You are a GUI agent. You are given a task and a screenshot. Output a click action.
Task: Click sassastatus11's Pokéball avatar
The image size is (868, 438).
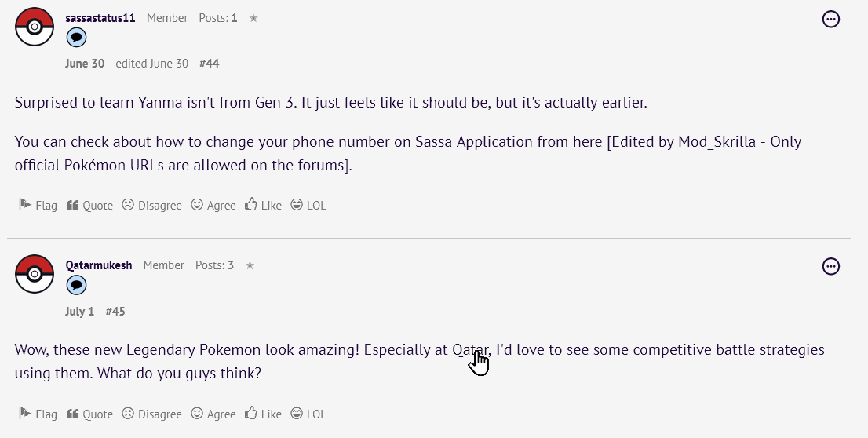pos(35,26)
